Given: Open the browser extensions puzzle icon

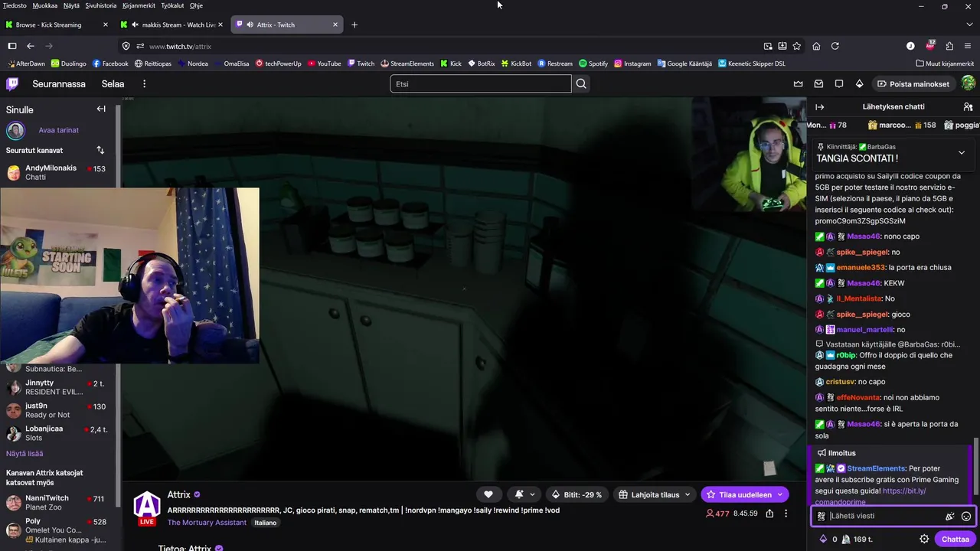Looking at the screenshot, I should [x=949, y=46].
